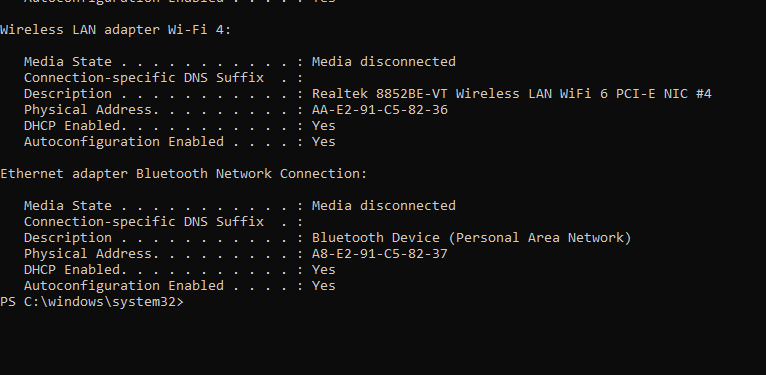Click the 'Wireless LAN adapter Wi-Fi 4' heading
766x375 pixels.
[115, 30]
